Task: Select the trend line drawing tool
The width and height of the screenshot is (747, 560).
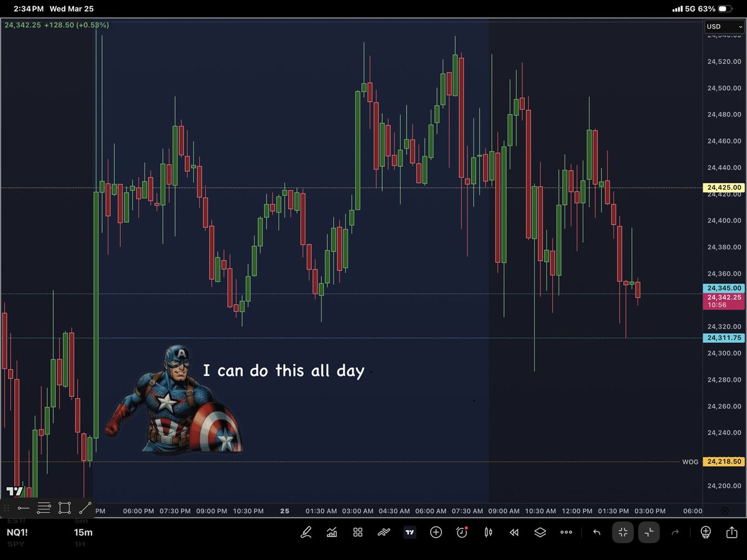Action: [x=85, y=508]
